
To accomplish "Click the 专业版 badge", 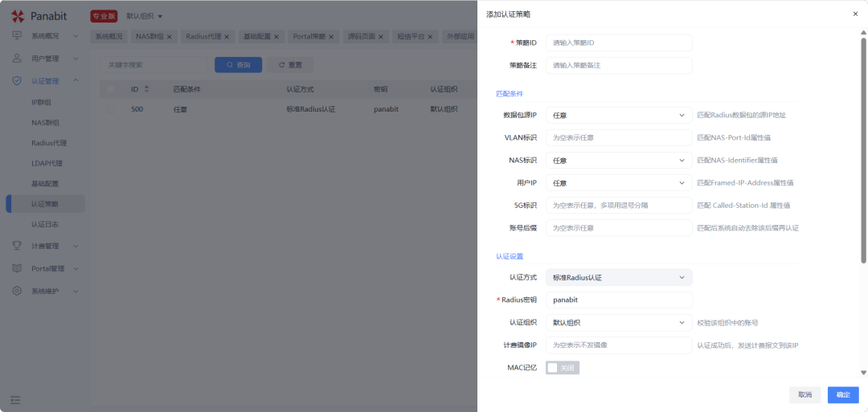I will pos(104,17).
